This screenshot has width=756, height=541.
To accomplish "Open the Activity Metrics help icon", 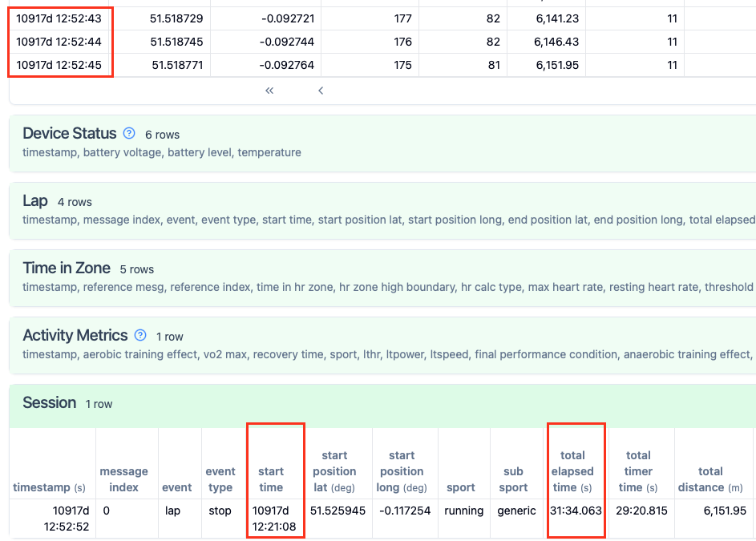I will [x=140, y=336].
